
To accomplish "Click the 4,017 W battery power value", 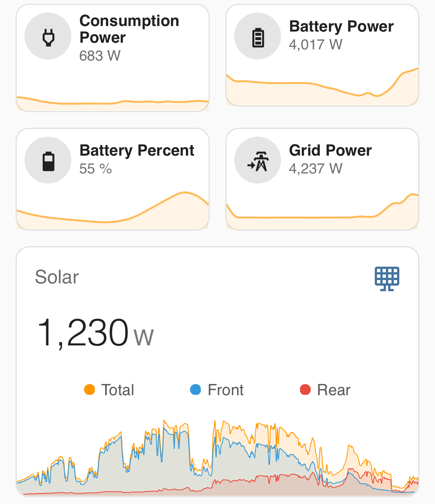I will [316, 45].
